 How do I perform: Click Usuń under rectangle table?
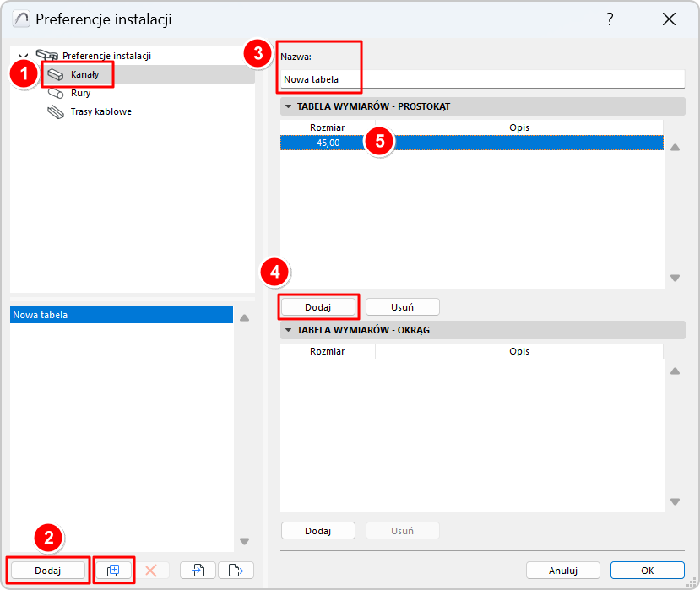tap(402, 307)
